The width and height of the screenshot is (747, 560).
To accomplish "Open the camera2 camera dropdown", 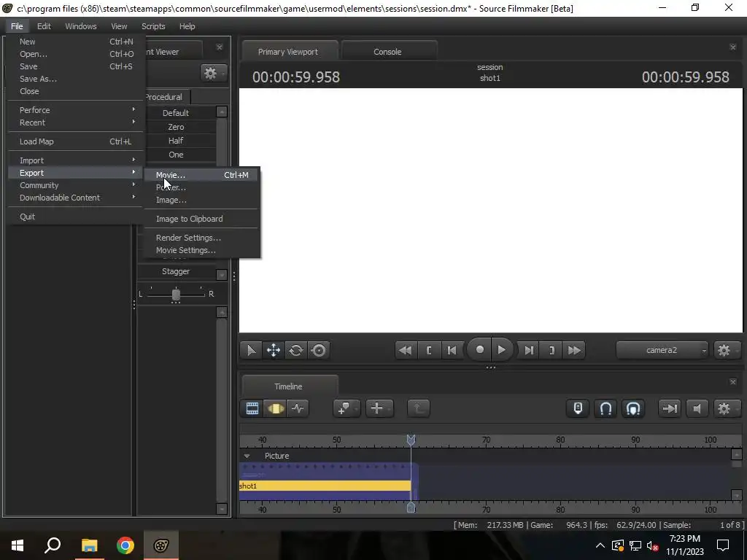I will pos(662,351).
